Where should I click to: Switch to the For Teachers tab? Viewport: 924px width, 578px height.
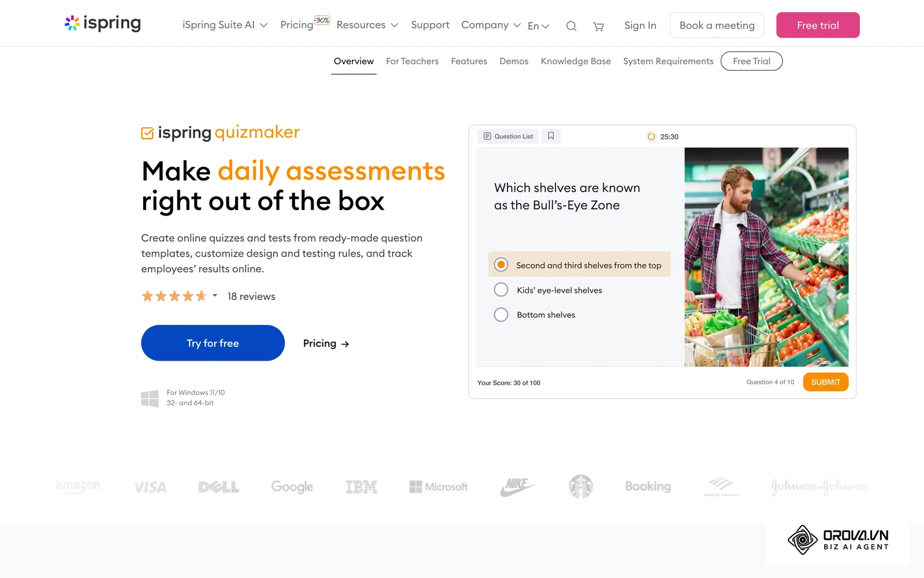click(x=412, y=61)
